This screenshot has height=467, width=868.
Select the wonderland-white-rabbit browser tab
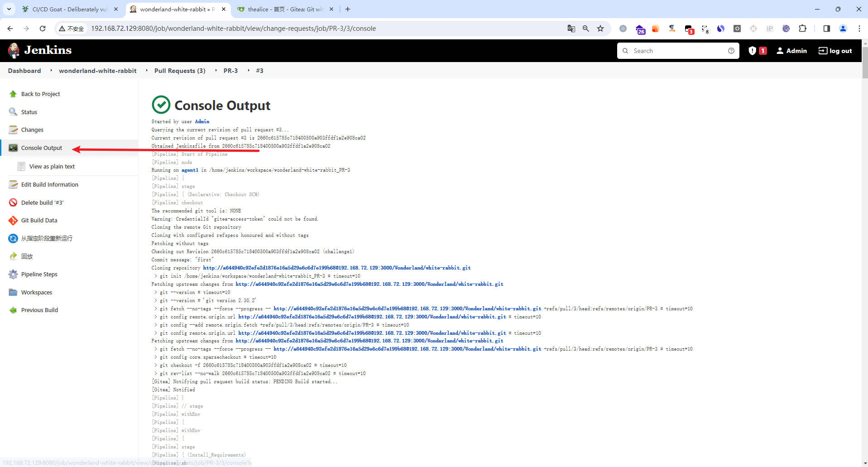177,9
